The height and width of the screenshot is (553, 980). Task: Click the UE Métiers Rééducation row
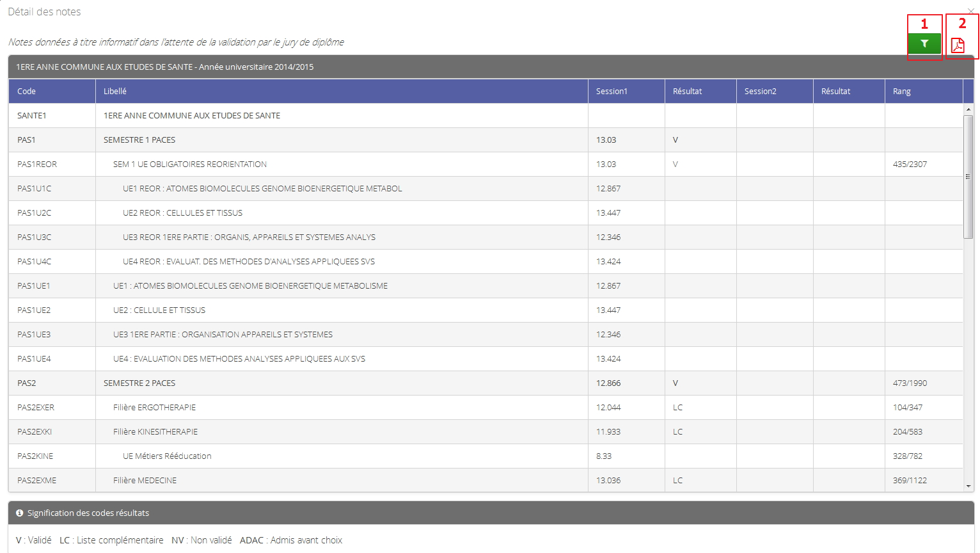(x=167, y=456)
